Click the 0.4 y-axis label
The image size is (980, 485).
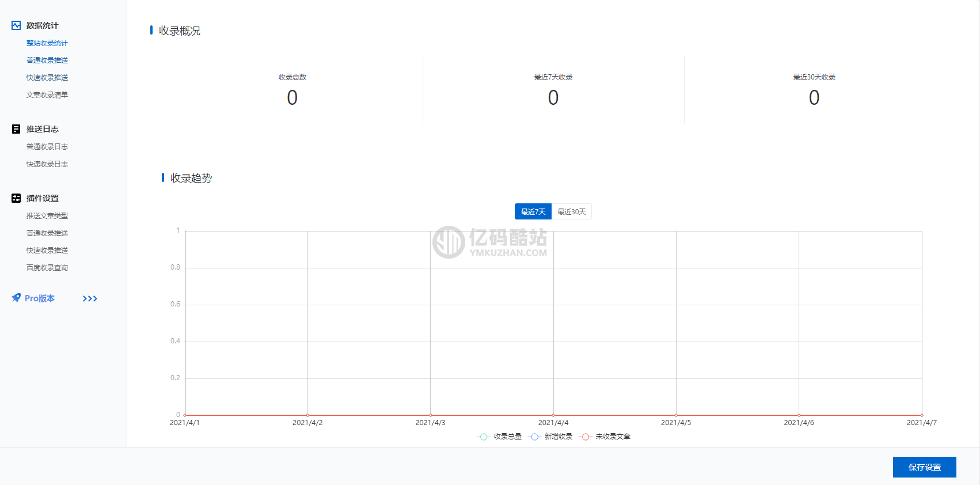point(175,341)
